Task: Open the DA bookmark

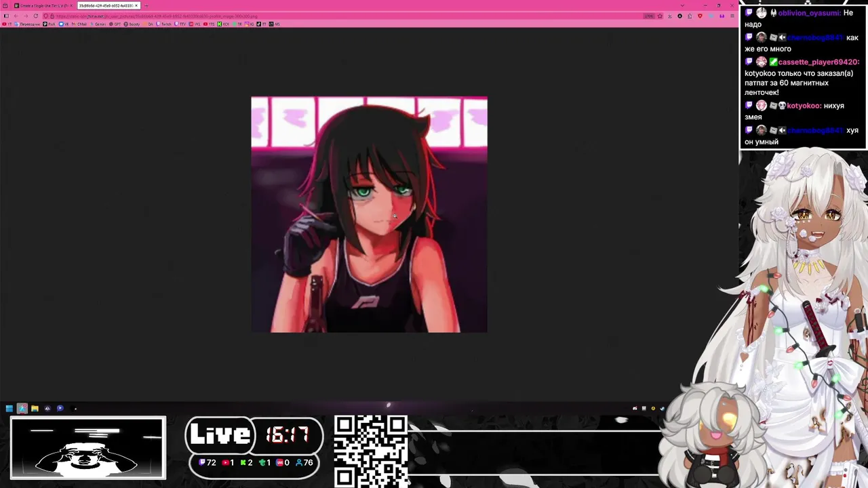Action: (149, 24)
